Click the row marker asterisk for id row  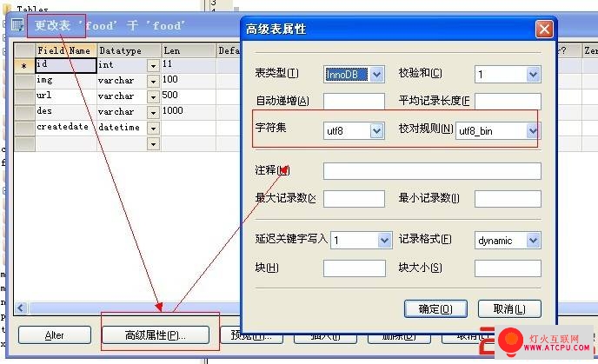[24, 65]
